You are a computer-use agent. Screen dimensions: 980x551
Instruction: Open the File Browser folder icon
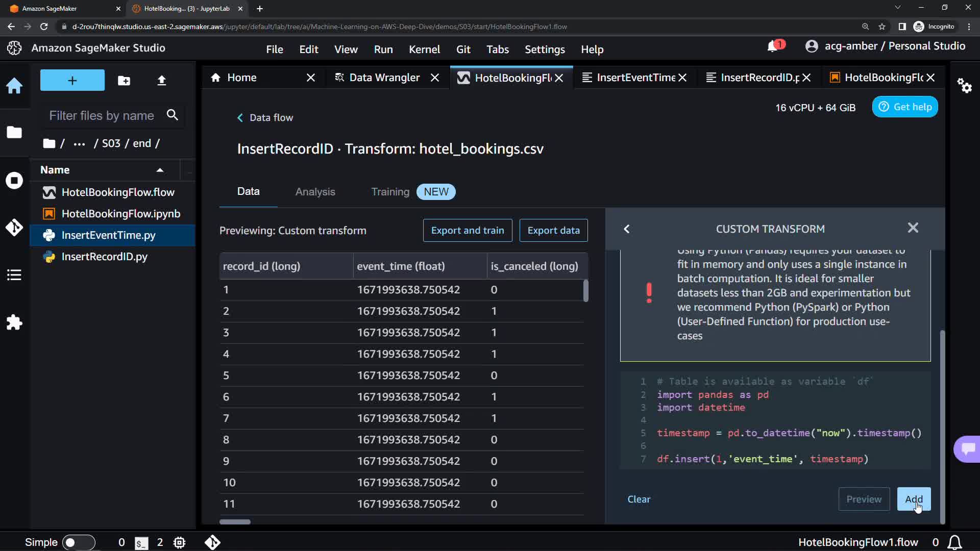click(x=14, y=132)
